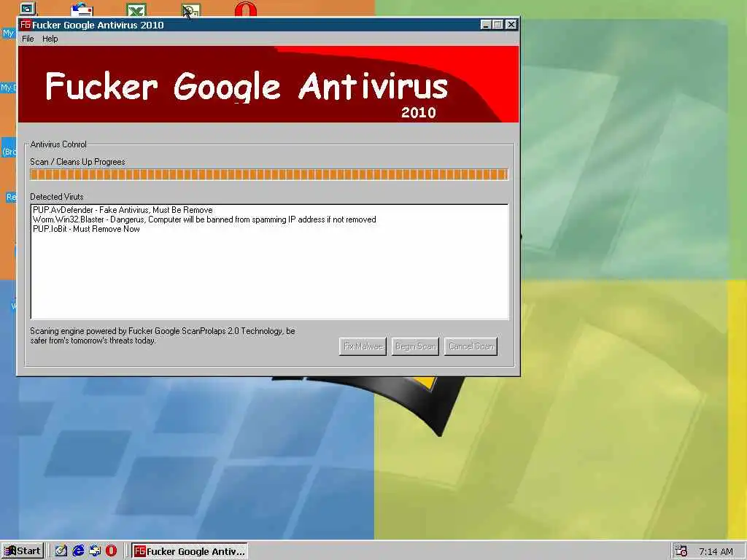
Task: Click the scan progress bar
Action: tap(269, 174)
